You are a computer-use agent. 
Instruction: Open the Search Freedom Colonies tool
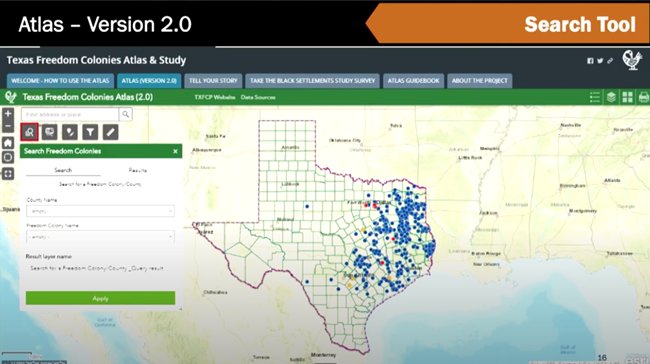click(29, 132)
